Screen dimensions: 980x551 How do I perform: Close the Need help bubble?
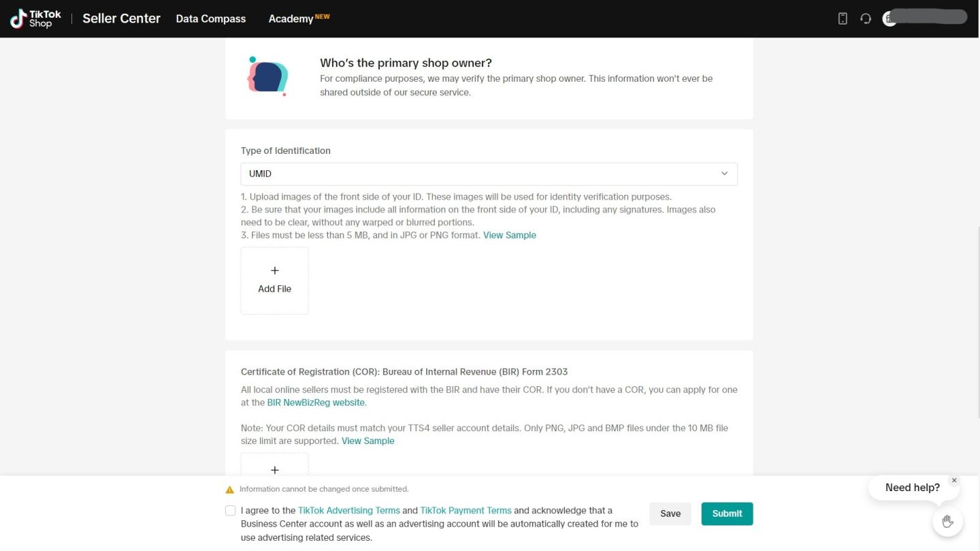tap(954, 480)
